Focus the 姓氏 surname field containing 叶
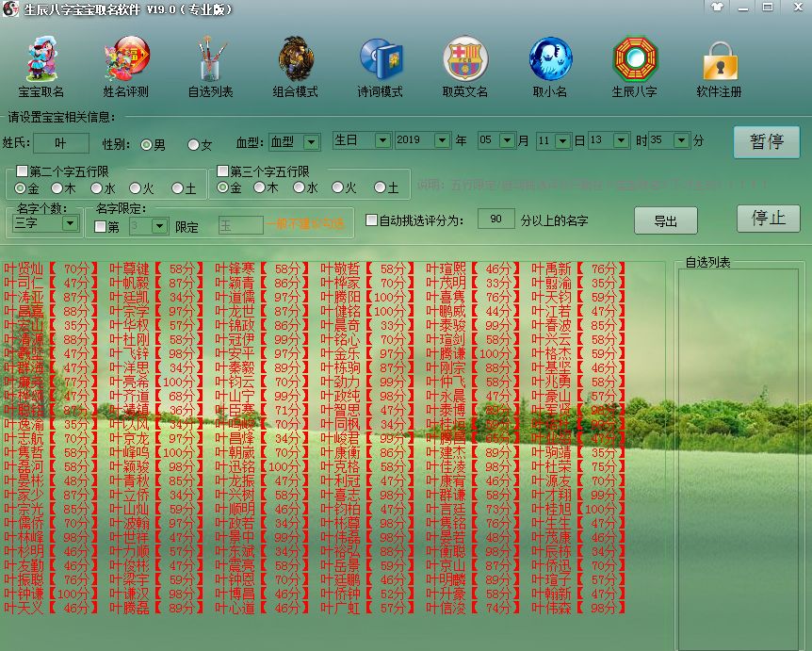The height and width of the screenshot is (651, 812). tap(61, 143)
